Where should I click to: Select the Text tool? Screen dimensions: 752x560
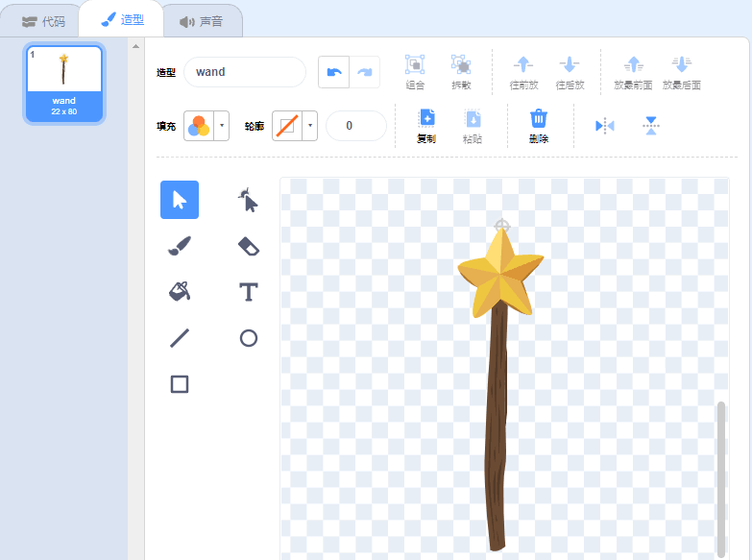pos(249,292)
